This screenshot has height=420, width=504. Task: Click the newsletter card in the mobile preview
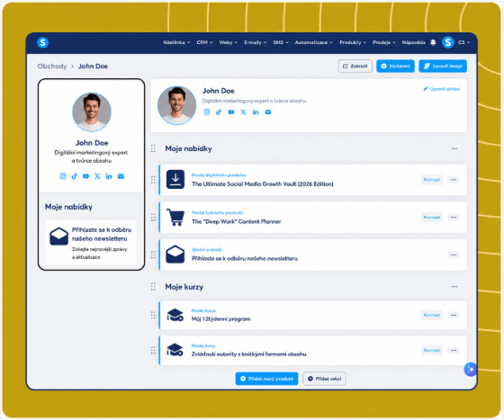coord(91,243)
